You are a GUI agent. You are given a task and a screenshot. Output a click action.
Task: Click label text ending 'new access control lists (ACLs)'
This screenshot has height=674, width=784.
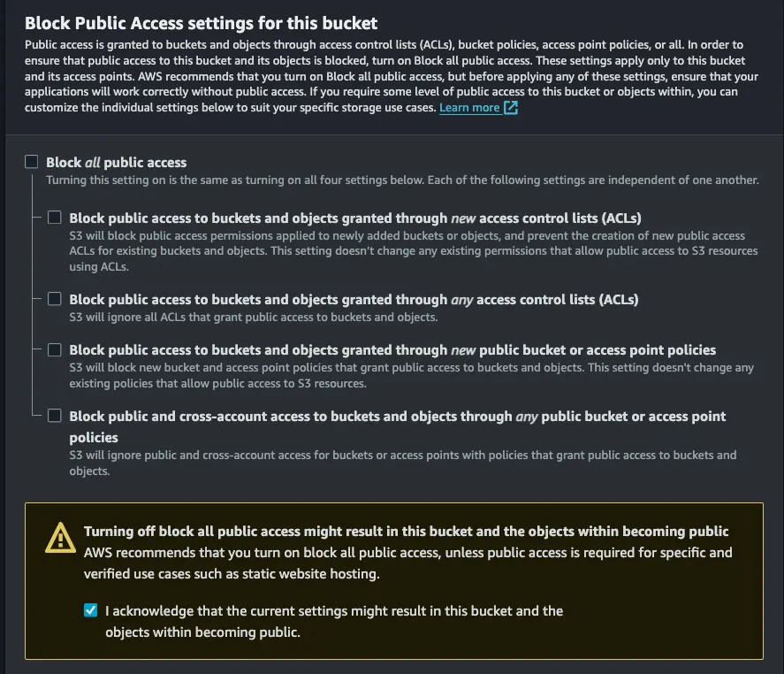pos(354,218)
